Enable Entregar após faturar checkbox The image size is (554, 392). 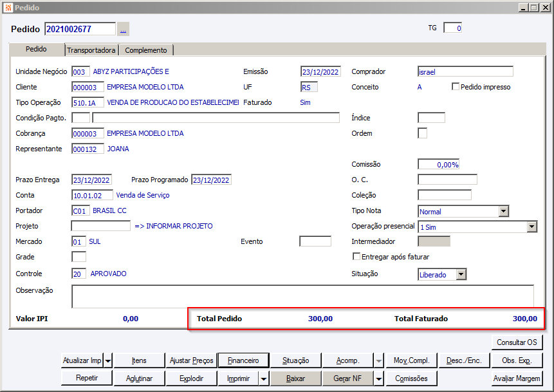(x=356, y=257)
